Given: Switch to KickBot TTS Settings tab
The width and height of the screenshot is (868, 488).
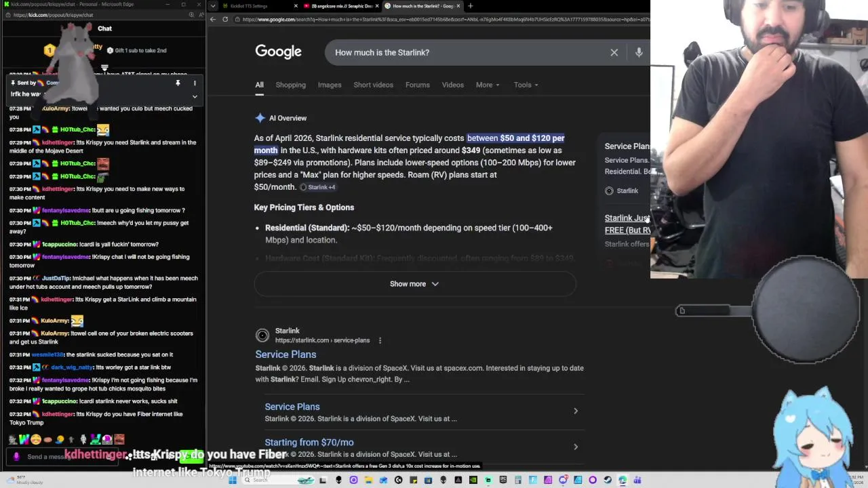Looking at the screenshot, I should pyautogui.click(x=258, y=6).
